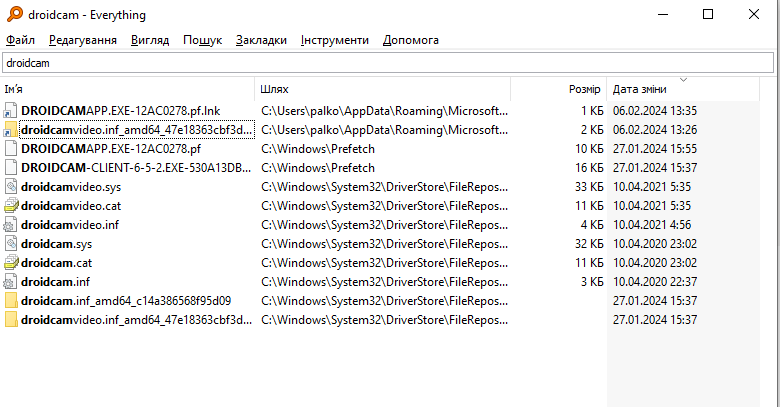Open the Редагування menu
Viewport: 780px width, 407px height.
coord(83,40)
